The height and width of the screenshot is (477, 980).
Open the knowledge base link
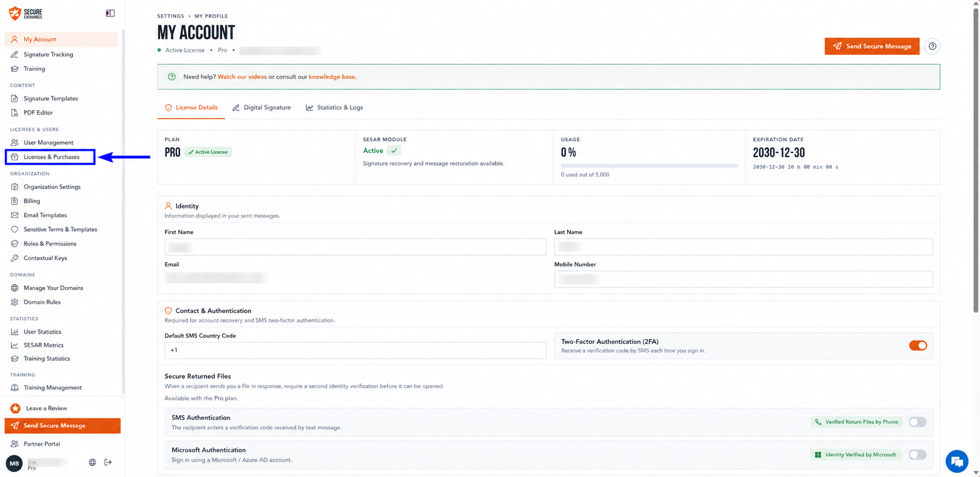click(x=332, y=77)
